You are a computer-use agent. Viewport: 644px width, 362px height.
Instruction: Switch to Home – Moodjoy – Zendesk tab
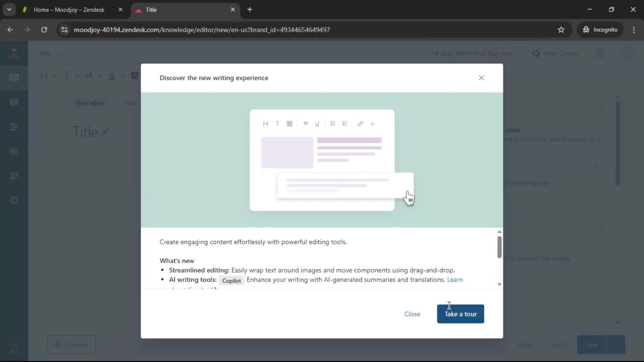coord(69,10)
